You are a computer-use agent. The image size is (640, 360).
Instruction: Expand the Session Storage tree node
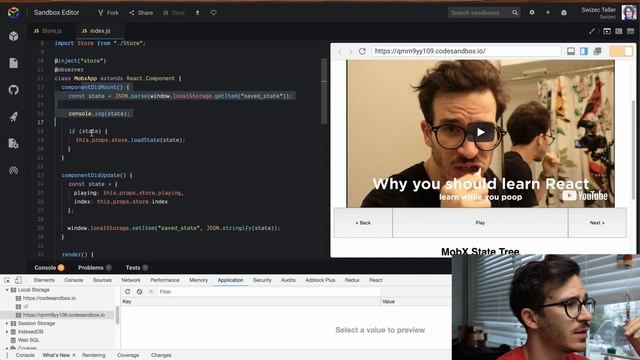7,323
